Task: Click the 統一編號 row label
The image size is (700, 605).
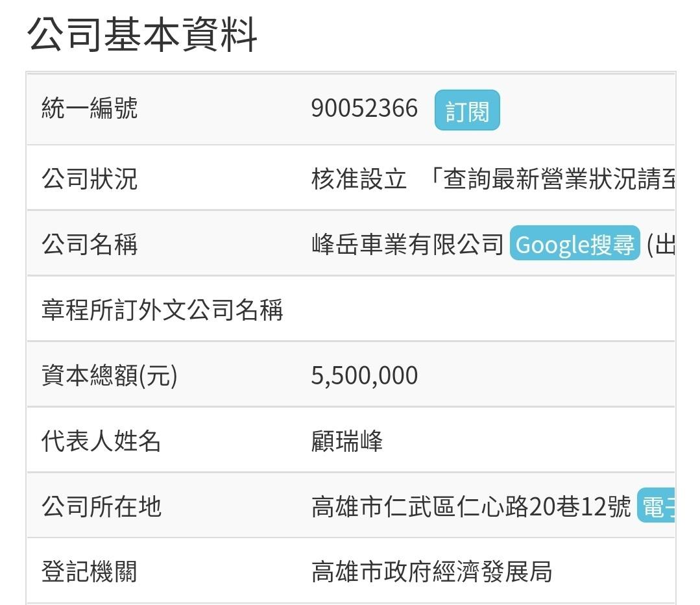Action: pyautogui.click(x=90, y=108)
